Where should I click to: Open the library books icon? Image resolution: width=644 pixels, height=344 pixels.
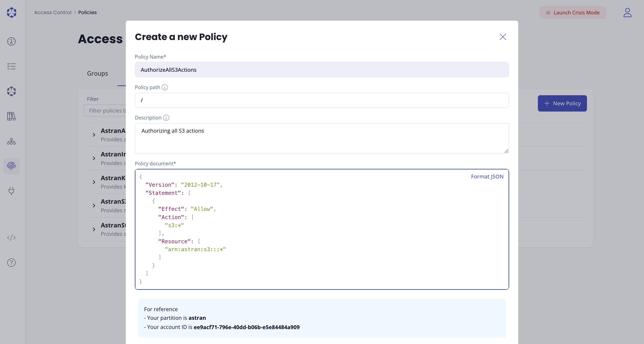pos(11,116)
